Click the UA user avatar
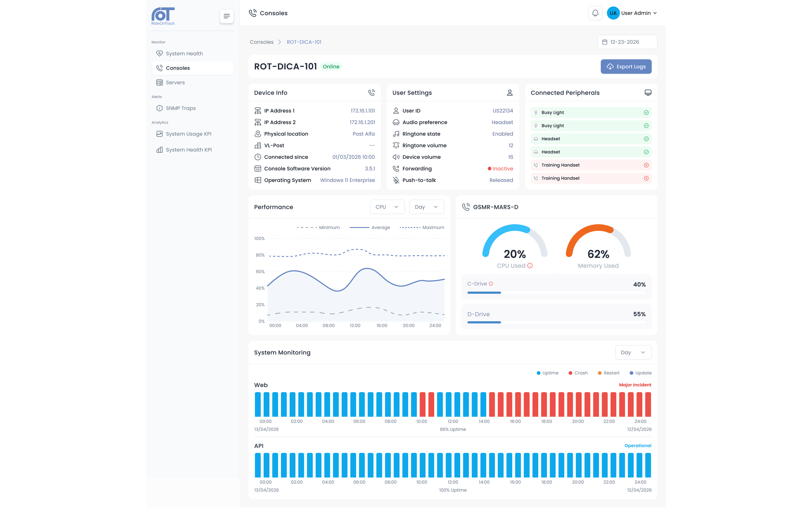This screenshot has height=508, width=812. coord(613,13)
